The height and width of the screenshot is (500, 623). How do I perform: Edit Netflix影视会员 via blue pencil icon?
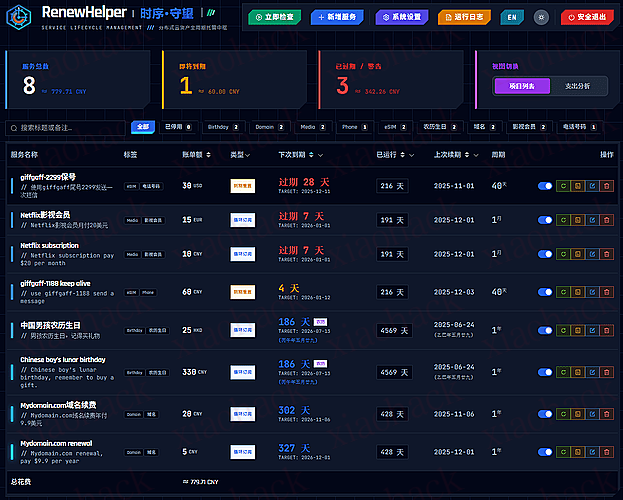pos(592,220)
